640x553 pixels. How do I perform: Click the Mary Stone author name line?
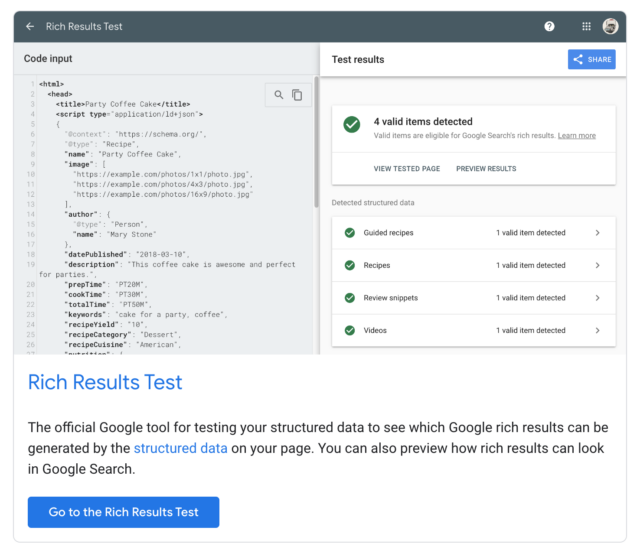point(114,234)
